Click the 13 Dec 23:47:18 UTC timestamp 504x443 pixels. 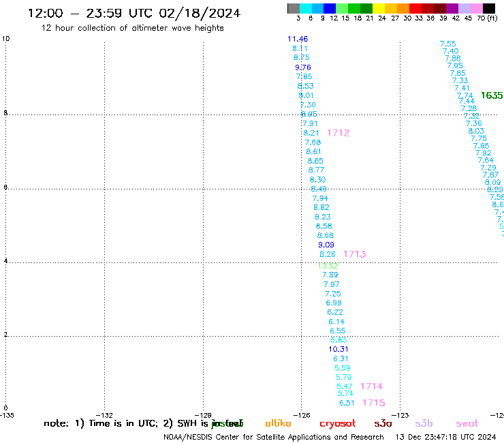tap(446, 437)
